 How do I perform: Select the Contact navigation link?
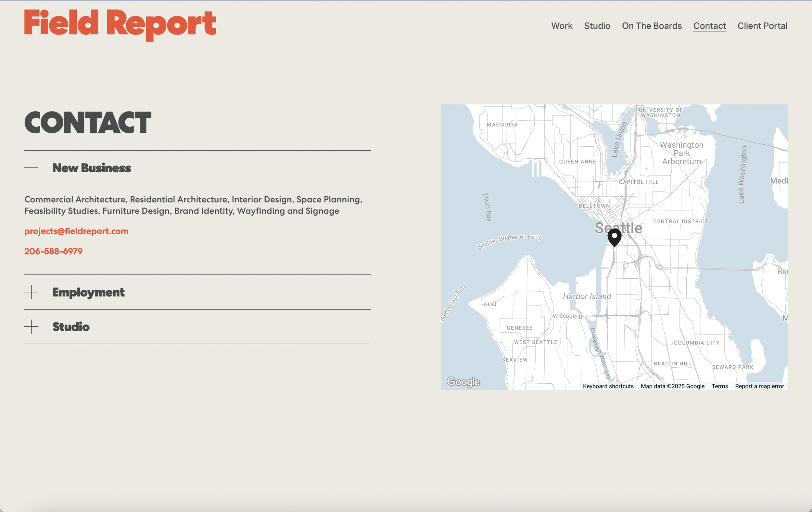click(709, 26)
